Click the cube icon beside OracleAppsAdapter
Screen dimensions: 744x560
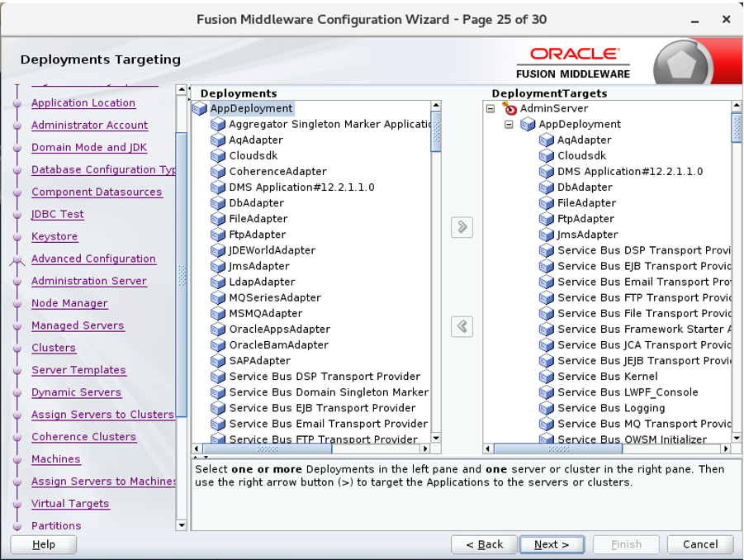(x=218, y=330)
